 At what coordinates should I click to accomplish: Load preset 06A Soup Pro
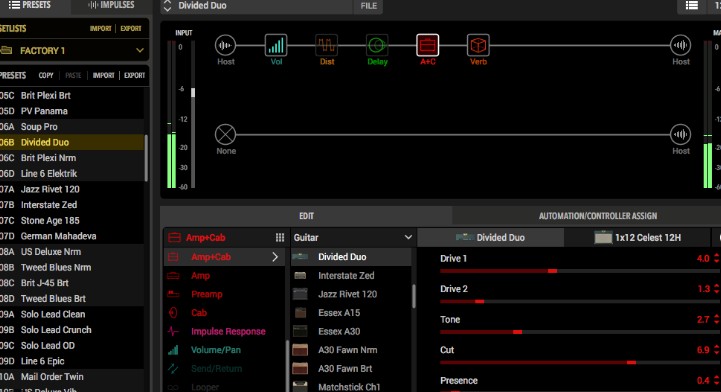tap(72, 127)
